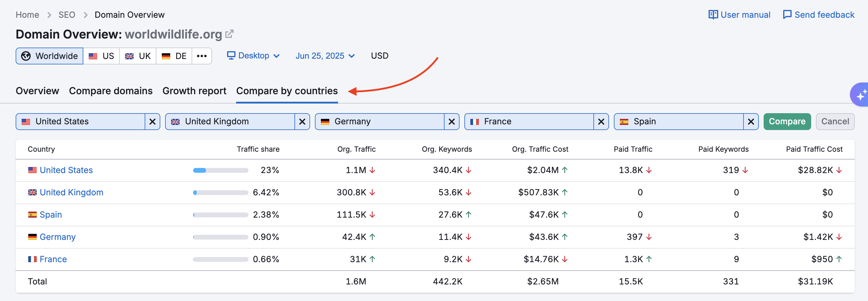The width and height of the screenshot is (868, 301).
Task: Open worldwildlife.org via the external link icon
Action: click(229, 33)
